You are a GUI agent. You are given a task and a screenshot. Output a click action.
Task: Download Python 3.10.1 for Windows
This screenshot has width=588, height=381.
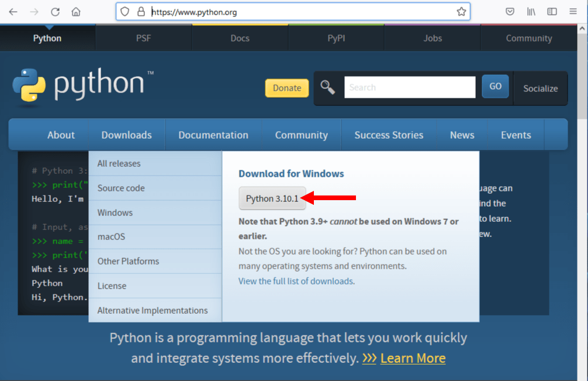[x=272, y=198]
